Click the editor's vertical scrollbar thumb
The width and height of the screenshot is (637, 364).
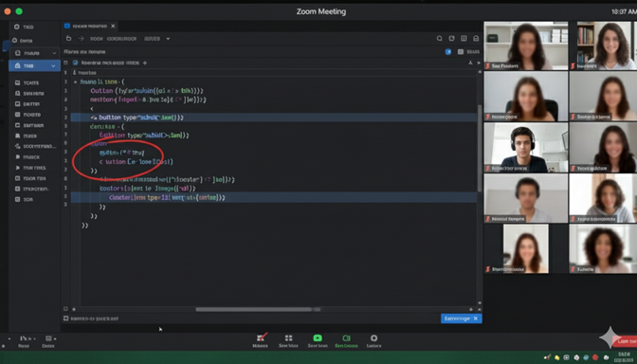pos(480,148)
